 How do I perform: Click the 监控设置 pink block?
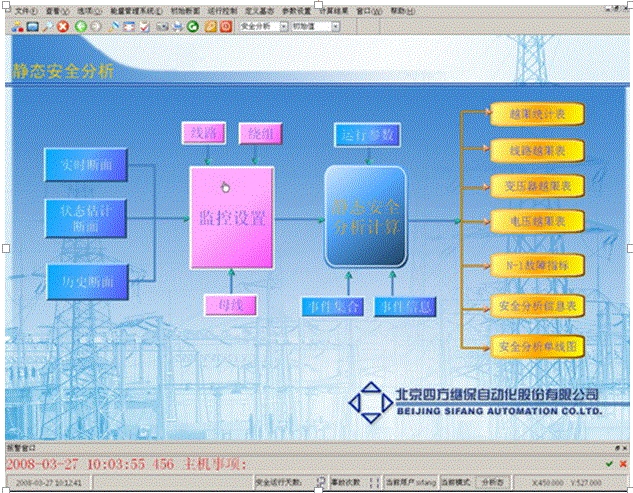pos(232,217)
